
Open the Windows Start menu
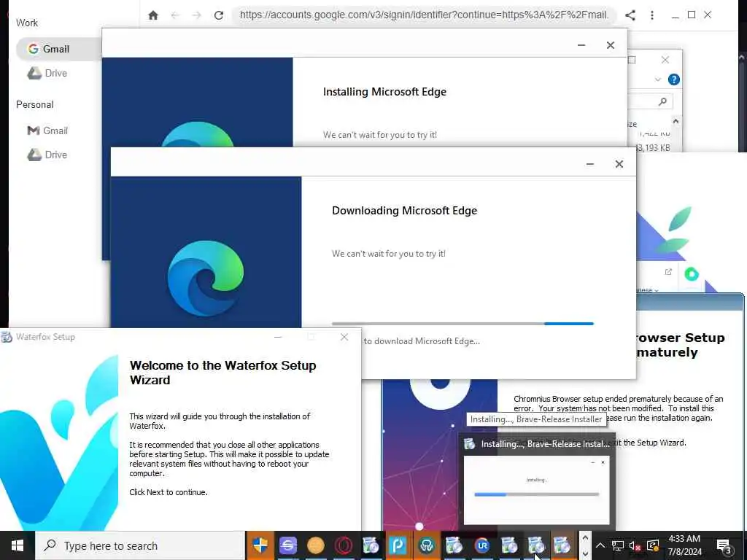tap(18, 545)
